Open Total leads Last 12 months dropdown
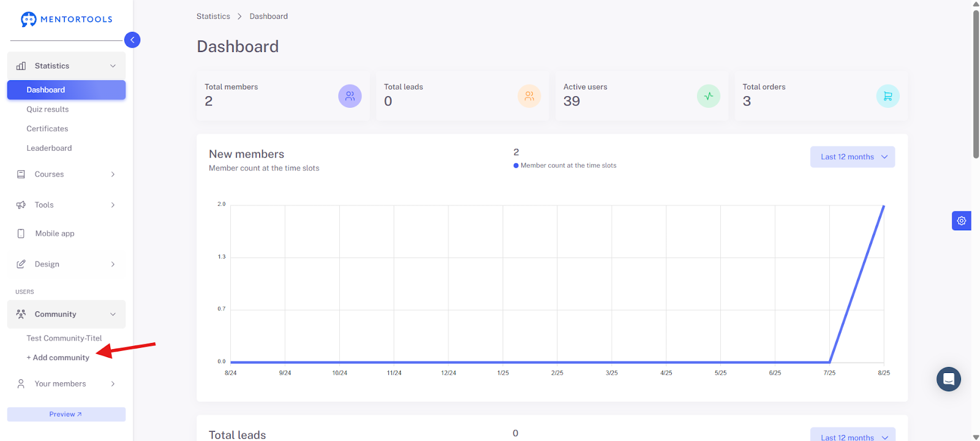 [853, 434]
